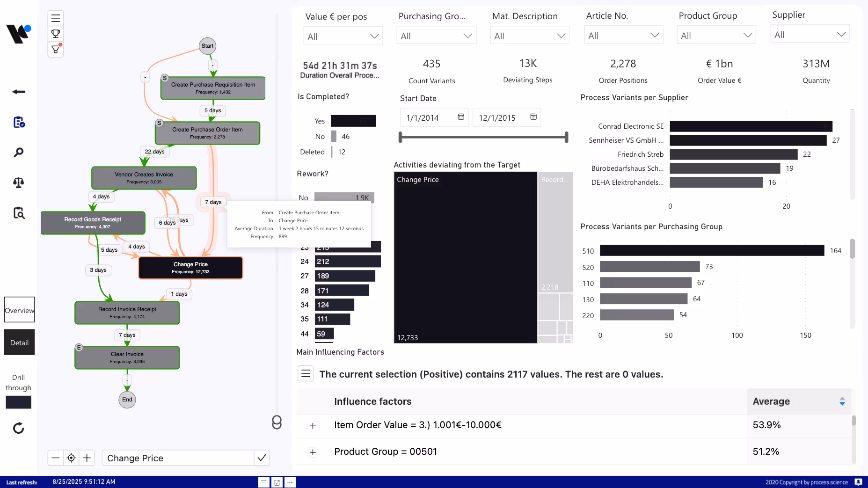Image resolution: width=868 pixels, height=488 pixels.
Task: Switch to the Detail tab
Action: tap(19, 342)
